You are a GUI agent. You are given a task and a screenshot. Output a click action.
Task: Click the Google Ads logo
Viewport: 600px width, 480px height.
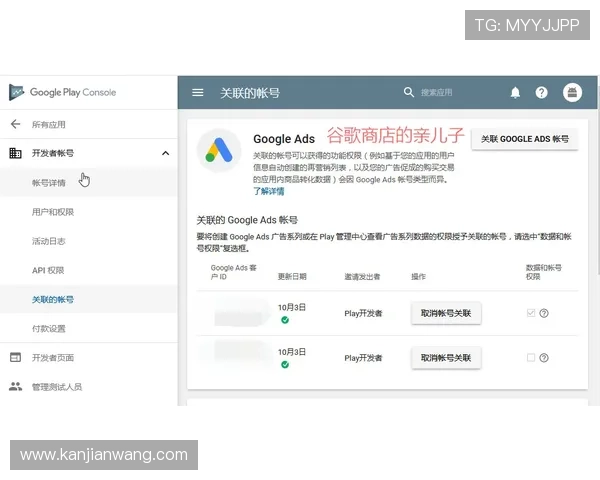coord(219,150)
